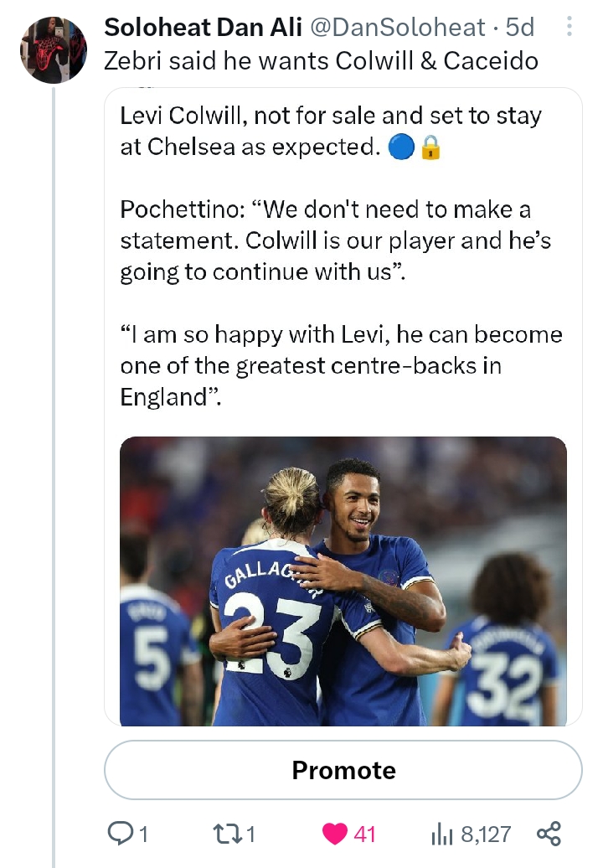Click the lock emoji in quoted tweet
This screenshot has height=868, width=603.
[x=430, y=147]
